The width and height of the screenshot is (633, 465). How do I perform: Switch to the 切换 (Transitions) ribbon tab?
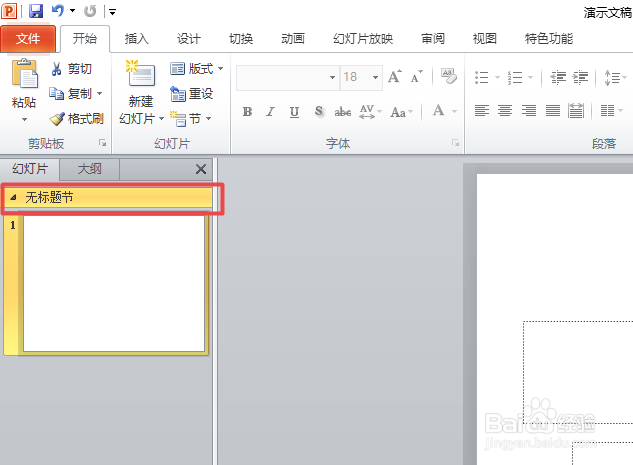click(241, 39)
